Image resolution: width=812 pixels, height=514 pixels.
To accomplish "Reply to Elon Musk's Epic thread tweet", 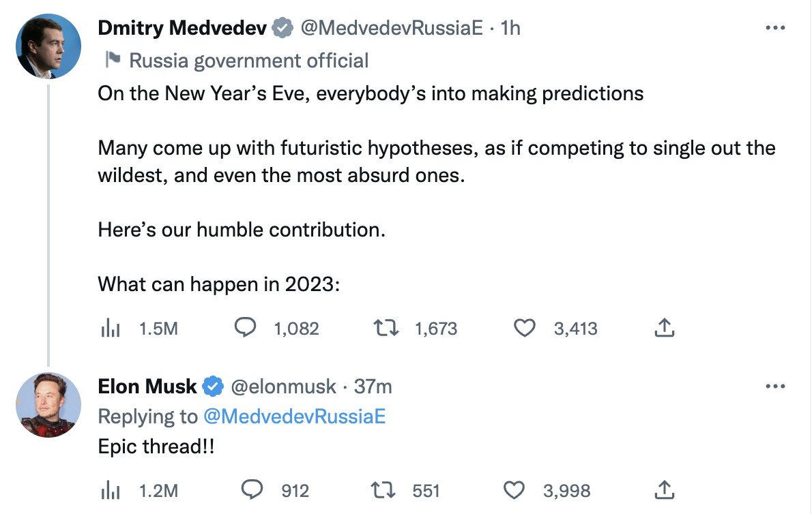I will click(x=253, y=490).
